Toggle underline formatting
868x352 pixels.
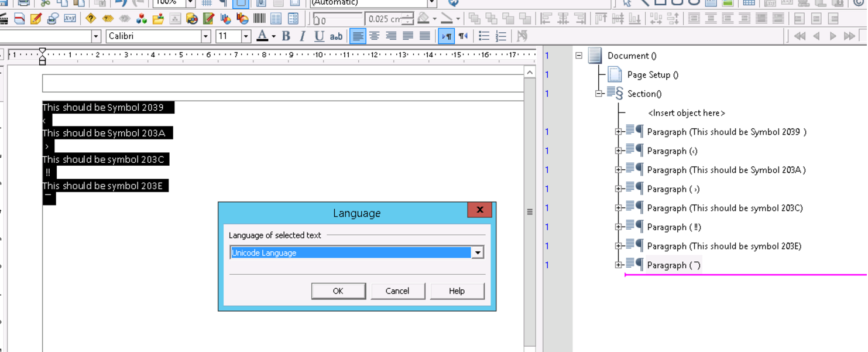pyautogui.click(x=319, y=36)
